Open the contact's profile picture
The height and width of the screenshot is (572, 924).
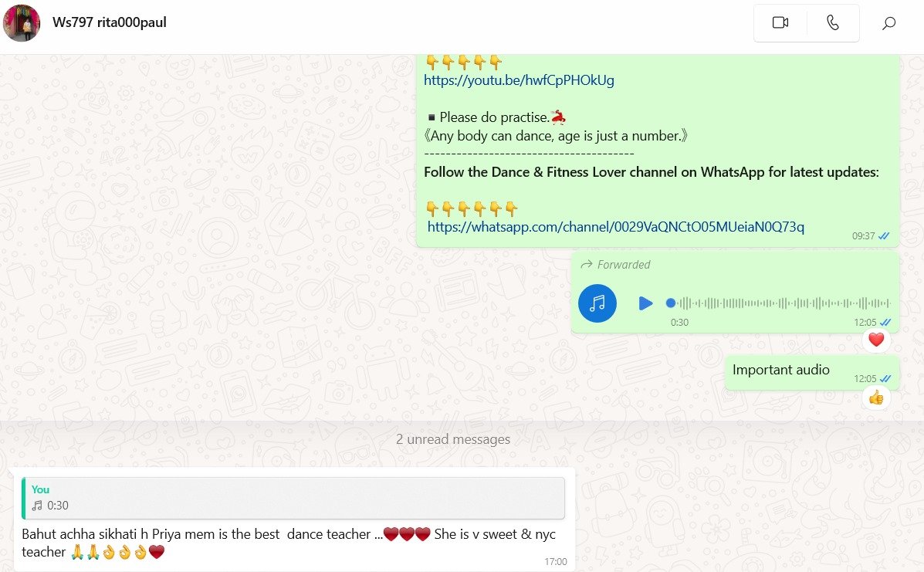pyautogui.click(x=22, y=23)
